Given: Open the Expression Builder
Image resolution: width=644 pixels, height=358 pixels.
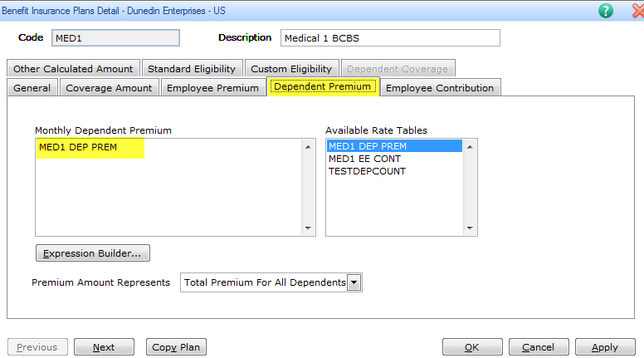Looking at the screenshot, I should click(x=93, y=253).
